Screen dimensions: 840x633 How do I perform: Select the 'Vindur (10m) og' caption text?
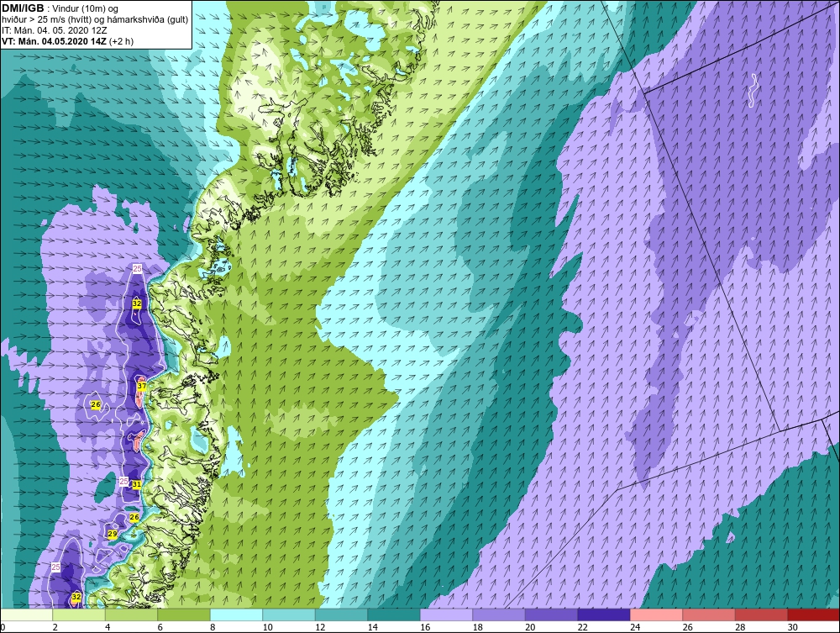click(x=85, y=8)
